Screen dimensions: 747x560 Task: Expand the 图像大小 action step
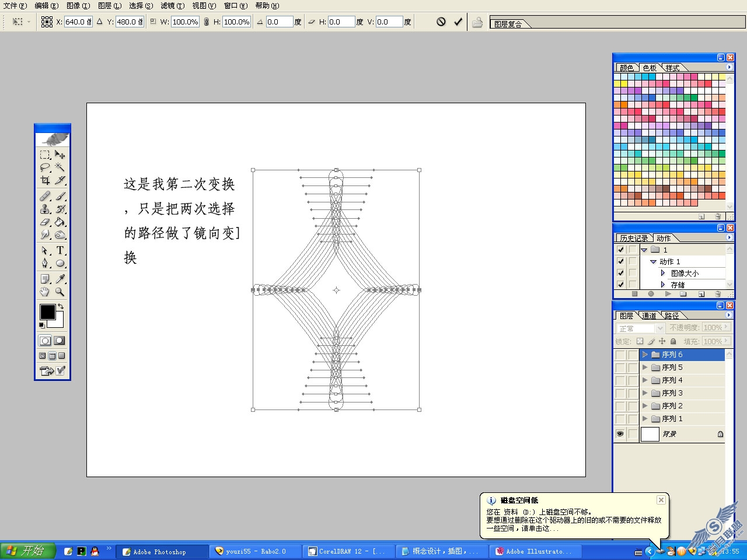(x=663, y=273)
